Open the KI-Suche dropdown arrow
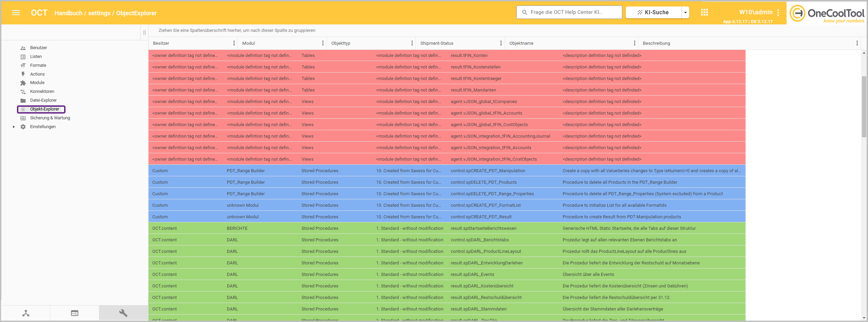Viewport: 868px width, 322px height. [685, 13]
